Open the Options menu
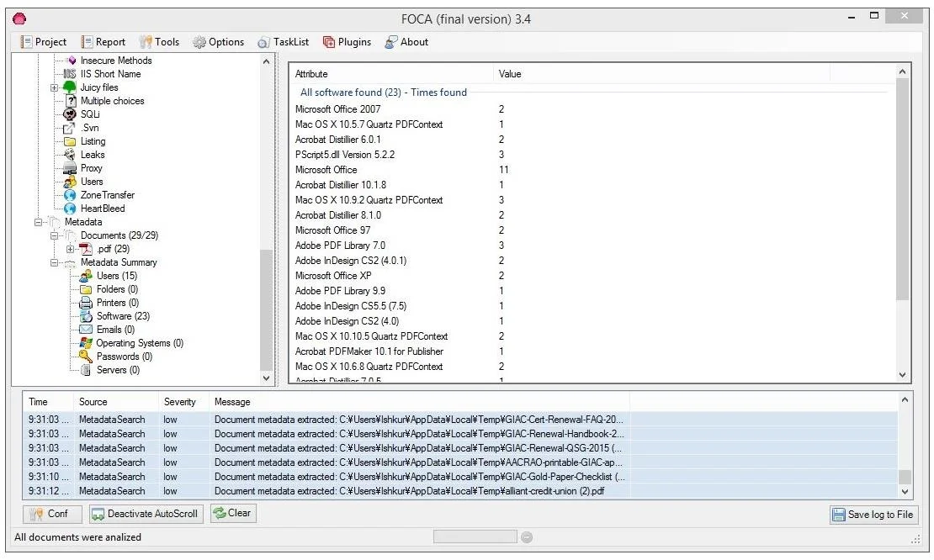The height and width of the screenshot is (560, 934). [219, 42]
